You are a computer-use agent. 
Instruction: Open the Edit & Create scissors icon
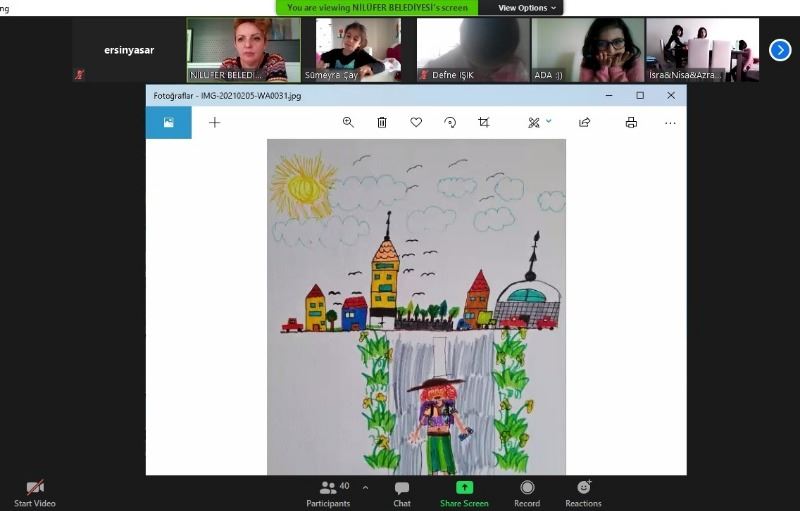coord(534,122)
